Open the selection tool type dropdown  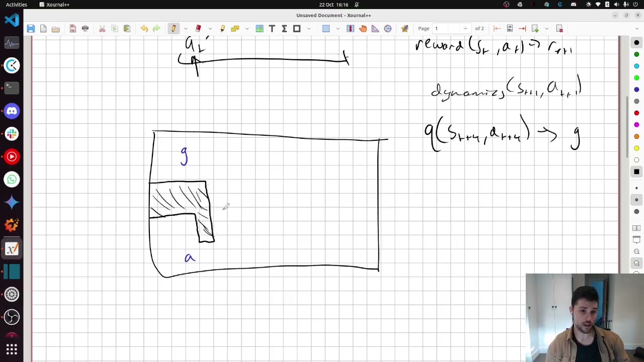[338, 29]
